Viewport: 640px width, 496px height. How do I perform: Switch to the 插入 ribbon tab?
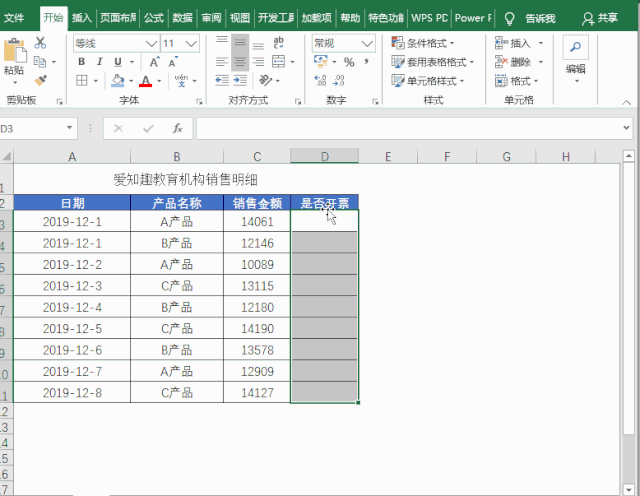[x=82, y=18]
